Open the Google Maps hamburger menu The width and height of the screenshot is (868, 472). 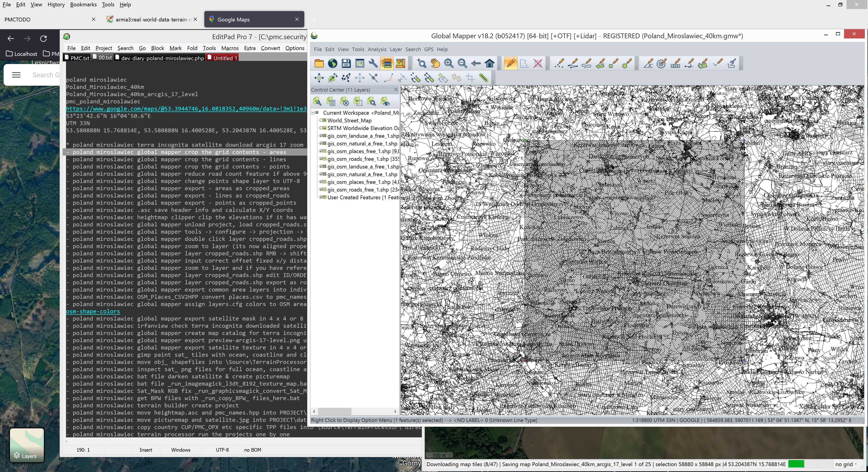[16, 75]
